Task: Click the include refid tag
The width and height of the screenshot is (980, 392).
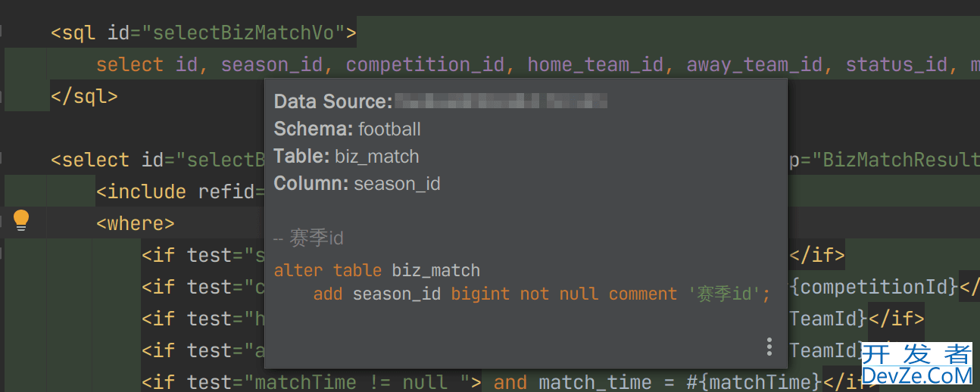Action: (x=180, y=191)
